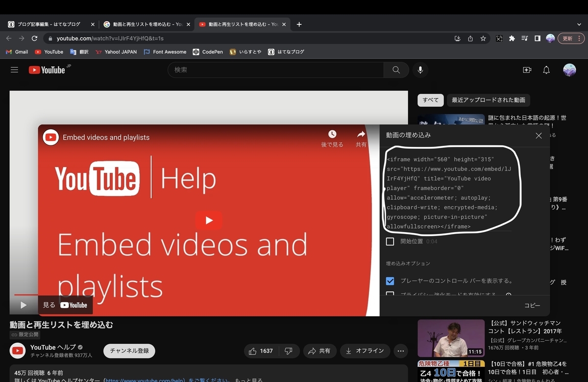Toggle the browser side panel

tap(538, 38)
